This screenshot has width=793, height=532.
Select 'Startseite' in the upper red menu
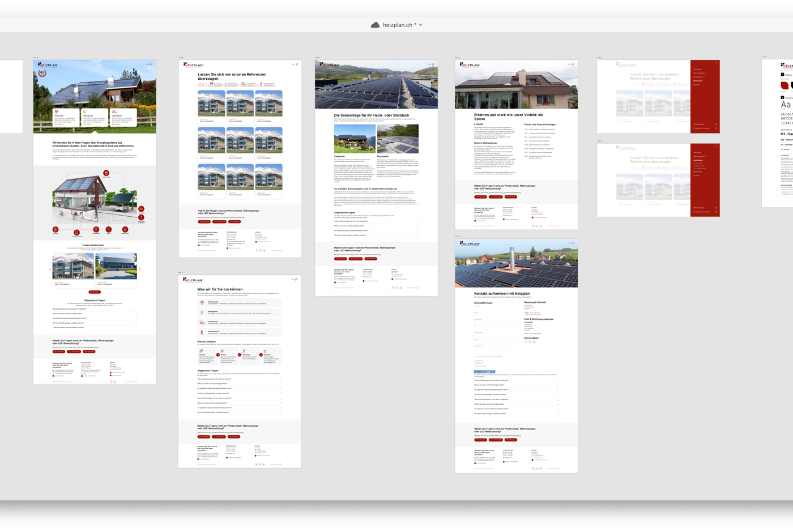tap(697, 69)
